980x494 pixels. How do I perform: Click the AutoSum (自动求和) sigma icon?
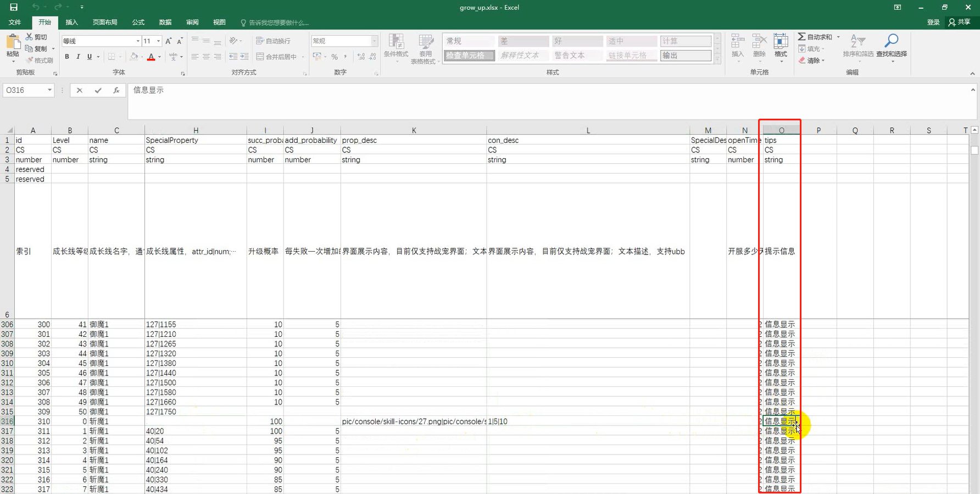[x=801, y=37]
